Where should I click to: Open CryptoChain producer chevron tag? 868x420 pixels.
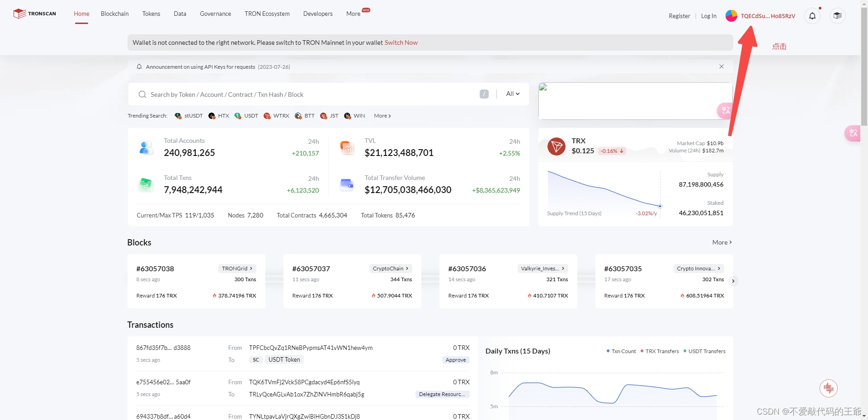[x=391, y=269]
